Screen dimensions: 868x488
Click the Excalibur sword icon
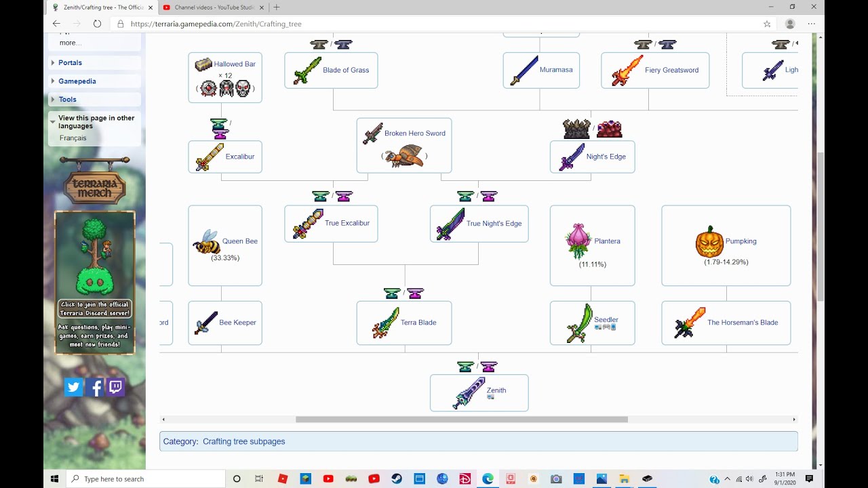tap(210, 157)
